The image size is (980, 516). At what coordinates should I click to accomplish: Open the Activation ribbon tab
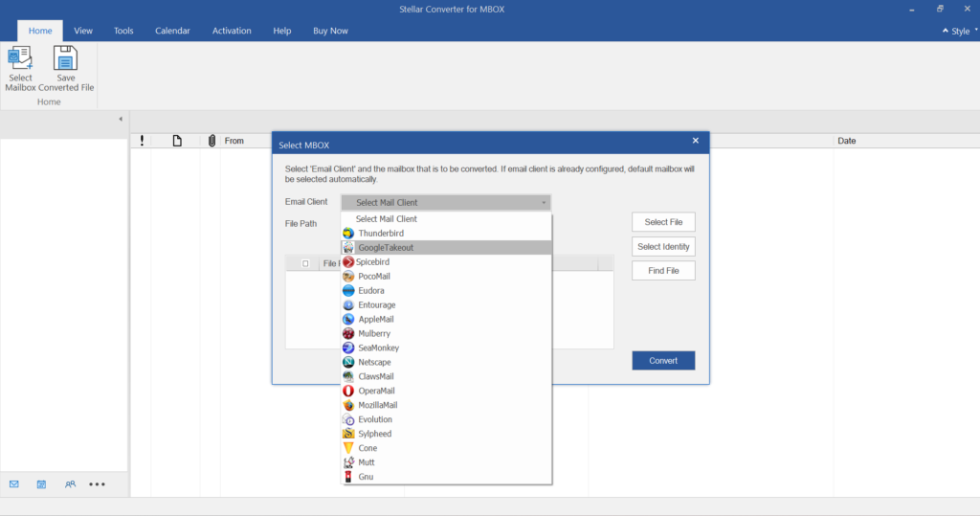(x=232, y=31)
